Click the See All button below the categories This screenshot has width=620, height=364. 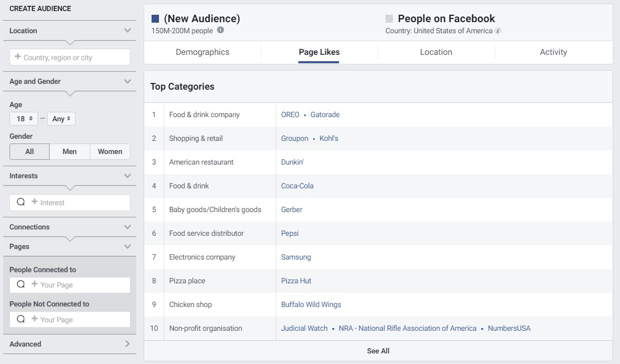(x=378, y=350)
